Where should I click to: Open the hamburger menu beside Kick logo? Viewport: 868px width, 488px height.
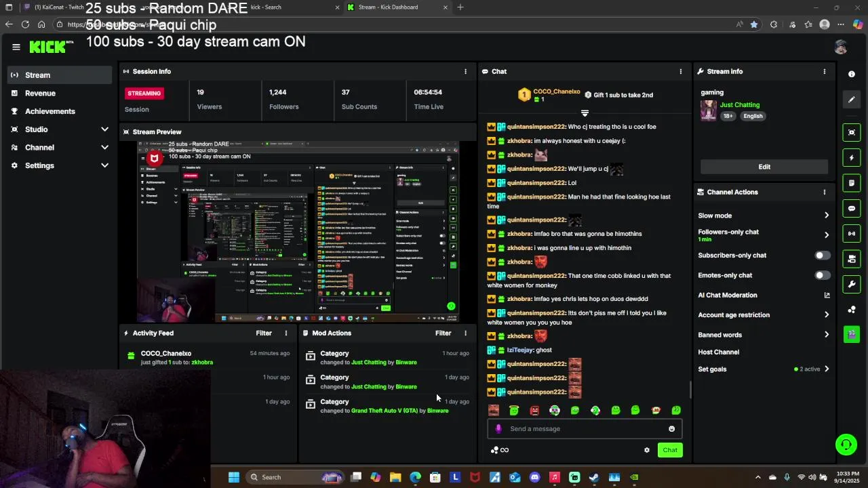[x=16, y=47]
